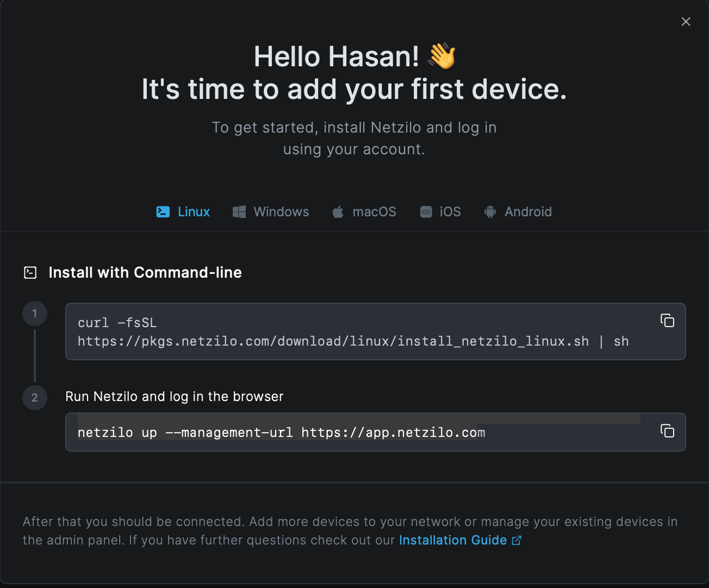Click the command-line icon beside Install heading
709x588 pixels.
click(30, 273)
